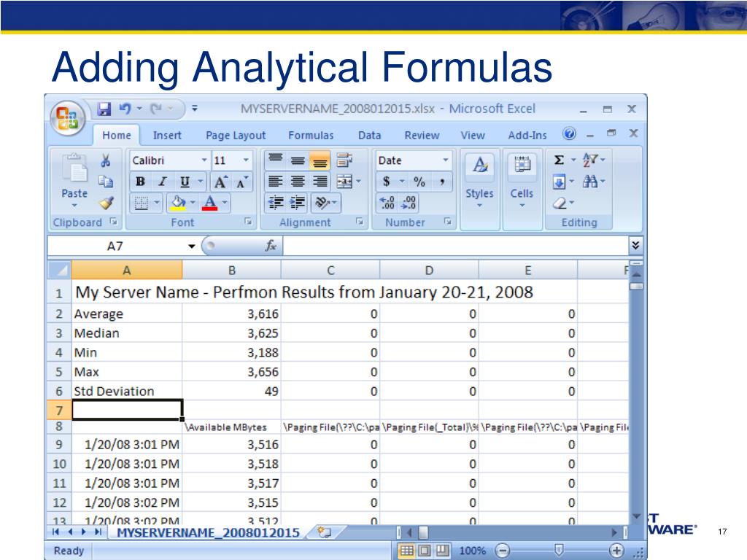Image resolution: width=747 pixels, height=560 pixels.
Task: Set middle vertical alignment
Action: tap(298, 160)
